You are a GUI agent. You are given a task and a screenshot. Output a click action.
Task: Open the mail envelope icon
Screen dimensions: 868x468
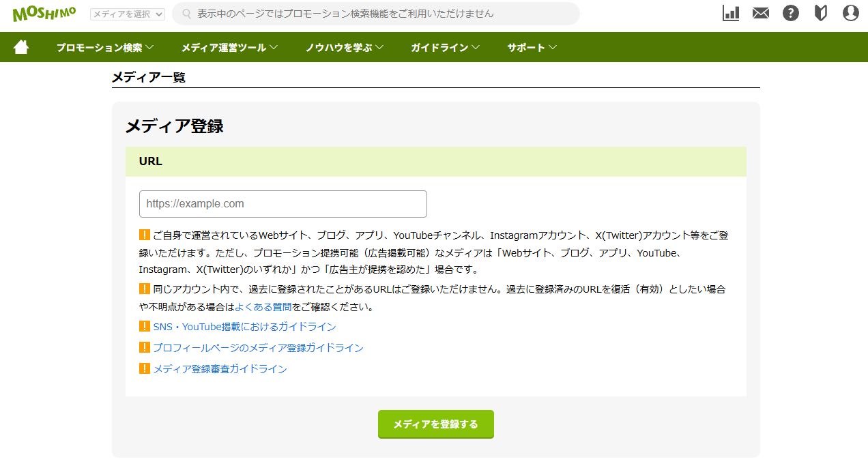point(761,13)
